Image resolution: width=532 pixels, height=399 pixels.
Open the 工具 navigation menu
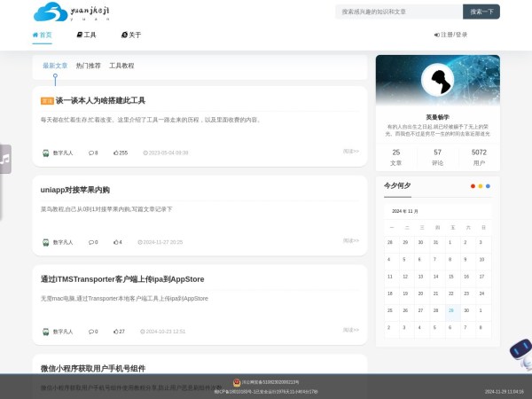(86, 35)
